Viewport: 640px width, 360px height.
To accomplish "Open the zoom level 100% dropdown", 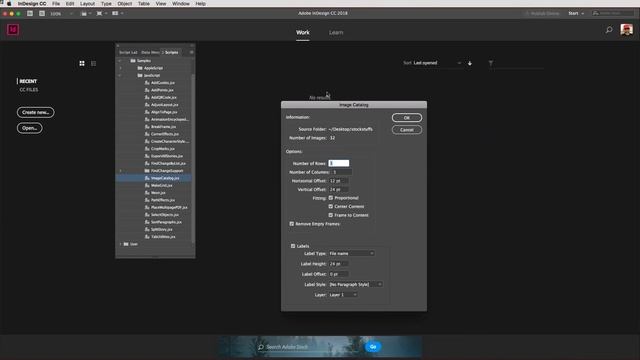I will (61, 14).
